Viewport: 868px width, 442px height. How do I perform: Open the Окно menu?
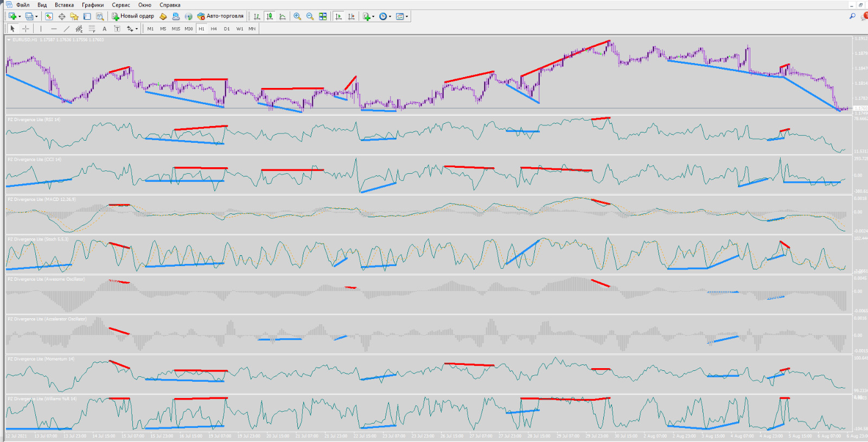145,5
